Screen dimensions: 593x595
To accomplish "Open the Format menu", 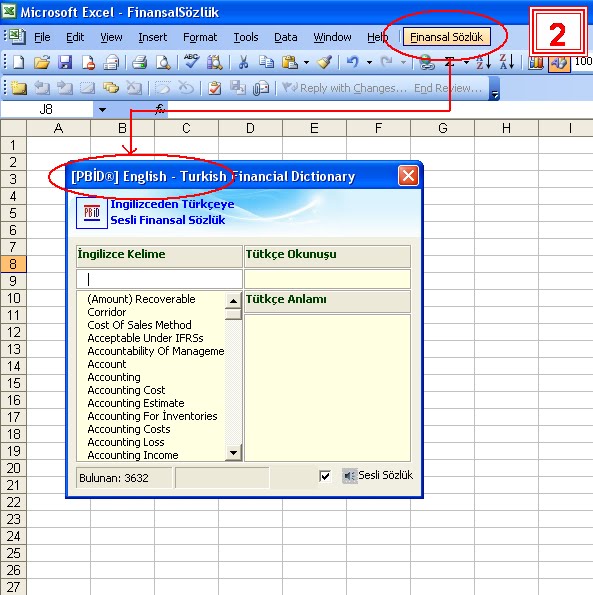I will 200,37.
